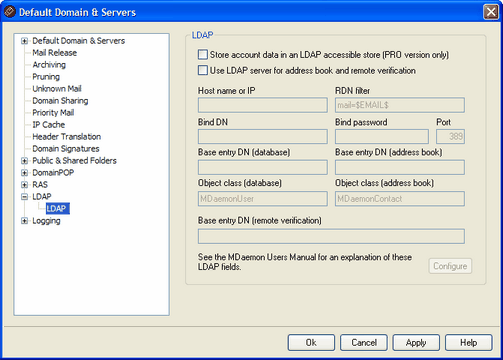503x360 pixels.
Task: Select Domain Sharing in the tree
Action: tap(60, 101)
